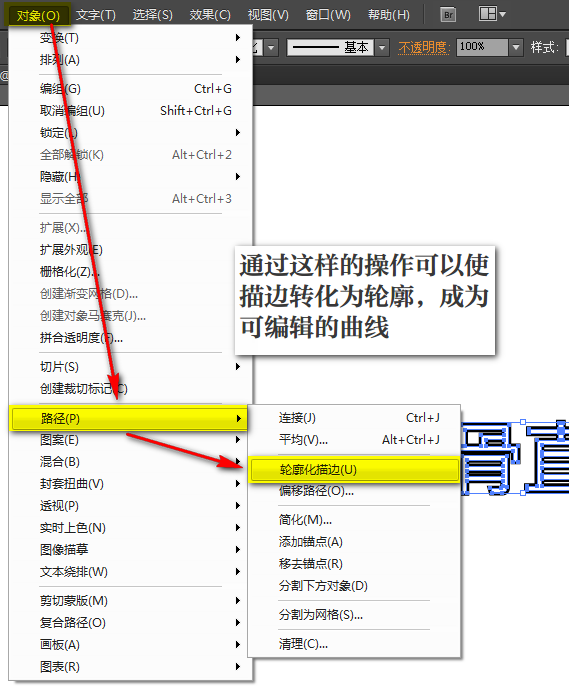Expand the 隐藏(H) submenu
569x692 pixels.
click(131, 177)
